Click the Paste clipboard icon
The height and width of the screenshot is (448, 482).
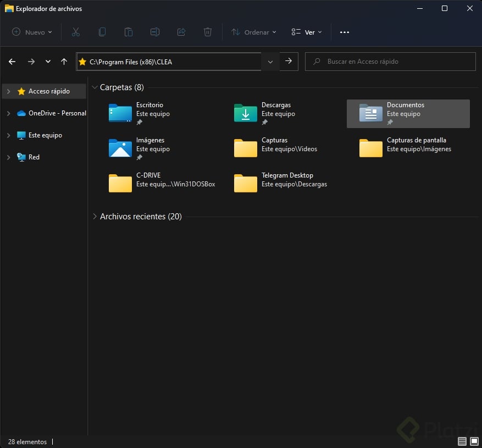(129, 32)
